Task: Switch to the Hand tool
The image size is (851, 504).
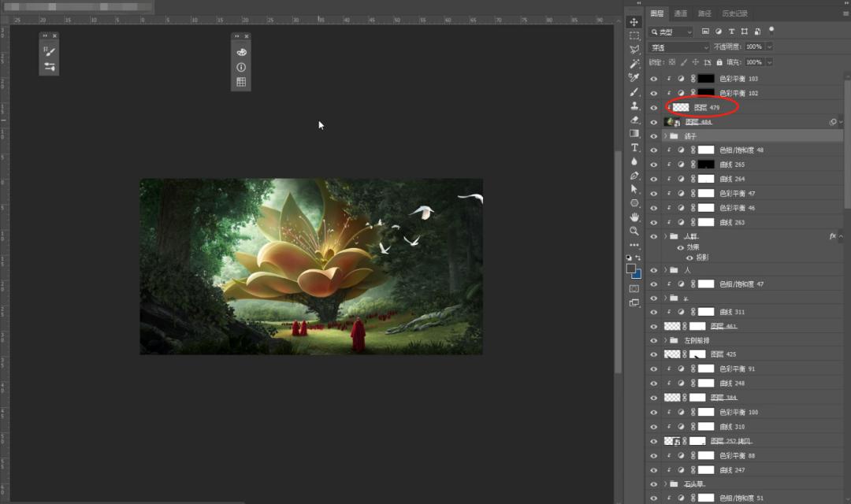Action: pyautogui.click(x=634, y=217)
